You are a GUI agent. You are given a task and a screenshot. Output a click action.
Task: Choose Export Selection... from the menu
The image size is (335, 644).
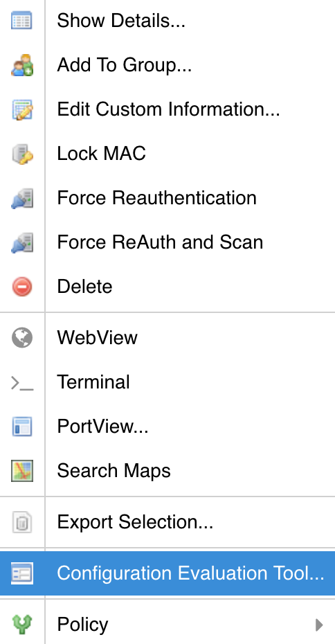click(x=167, y=522)
